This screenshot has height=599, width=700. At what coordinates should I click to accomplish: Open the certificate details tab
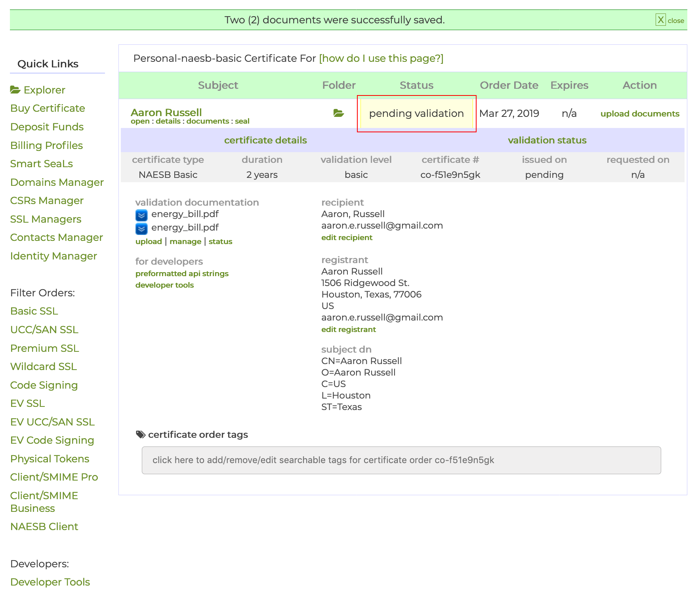(x=265, y=140)
